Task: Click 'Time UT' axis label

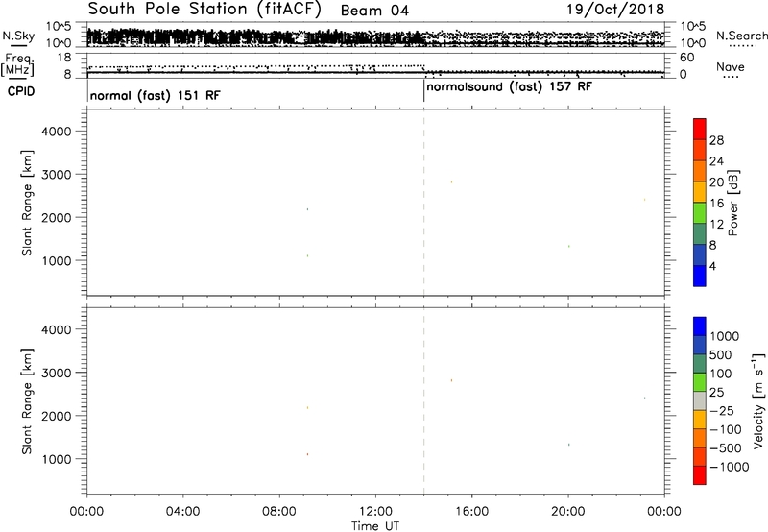Action: (375, 526)
